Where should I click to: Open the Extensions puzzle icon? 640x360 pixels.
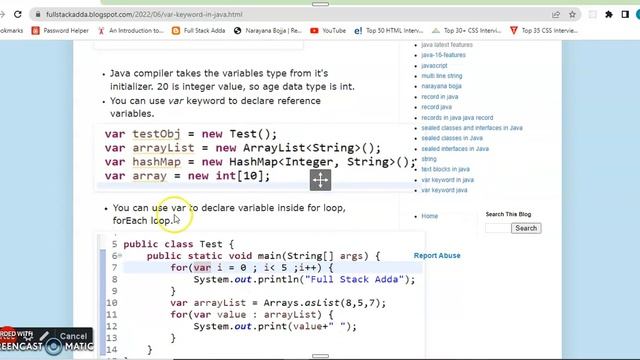[x=609, y=15]
